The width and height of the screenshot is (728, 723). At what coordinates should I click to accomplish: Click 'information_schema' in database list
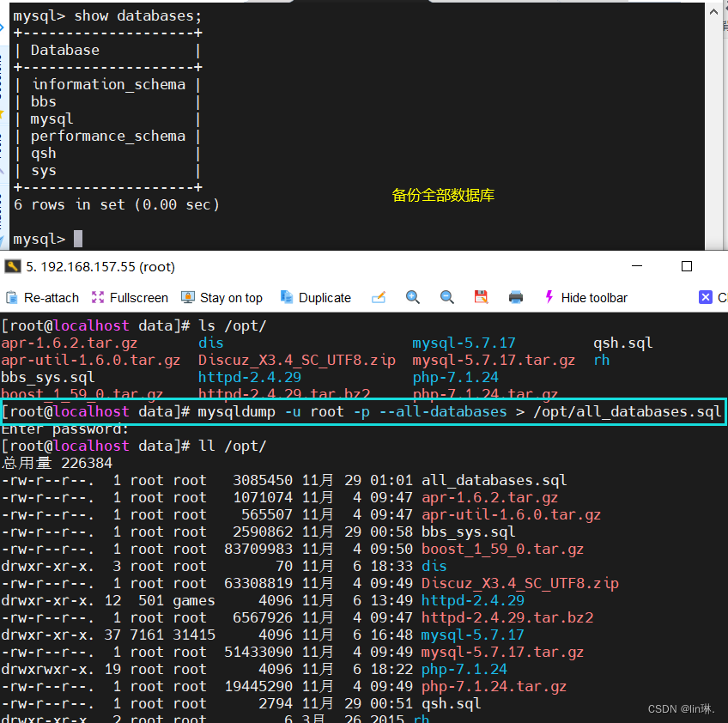pos(109,84)
